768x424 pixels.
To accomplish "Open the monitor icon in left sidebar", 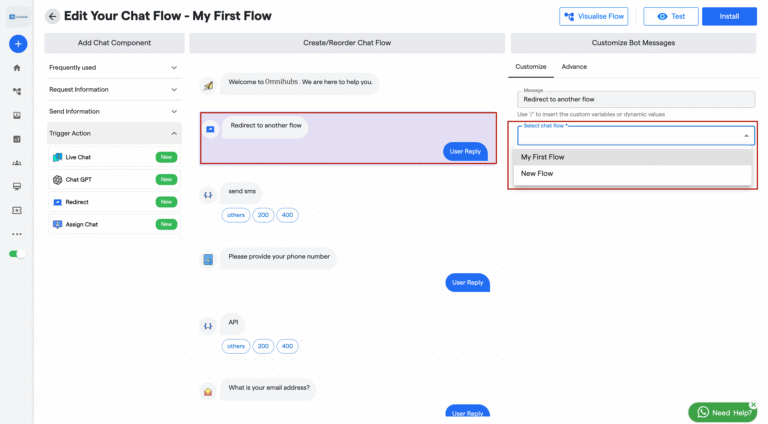I will 17,187.
